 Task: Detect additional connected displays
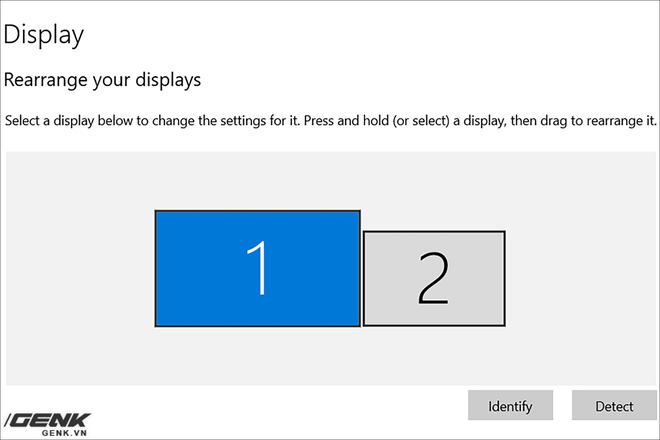tap(614, 406)
